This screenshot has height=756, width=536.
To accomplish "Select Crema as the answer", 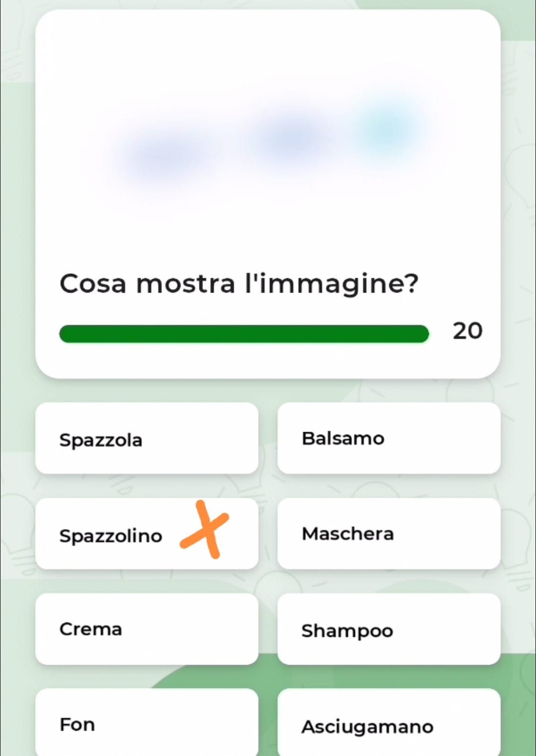I will pyautogui.click(x=146, y=629).
